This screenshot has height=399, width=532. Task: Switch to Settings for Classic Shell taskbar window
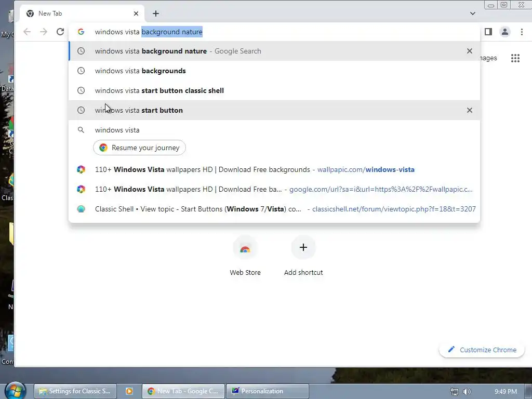coord(75,391)
